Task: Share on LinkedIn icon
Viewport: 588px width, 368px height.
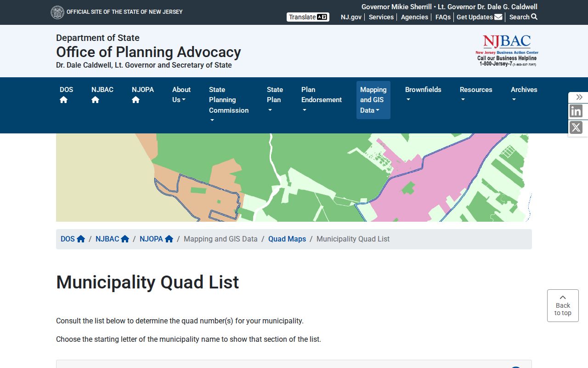Action: 576,111
